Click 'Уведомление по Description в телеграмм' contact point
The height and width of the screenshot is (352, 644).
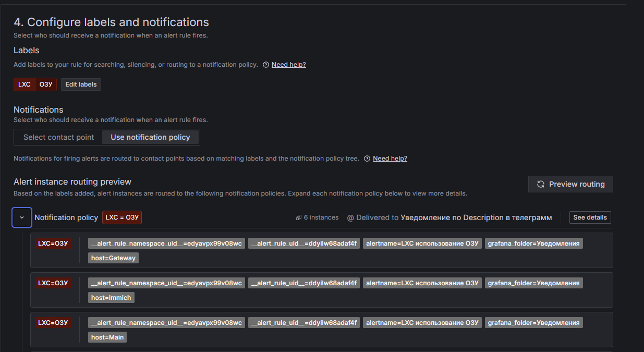click(x=476, y=217)
